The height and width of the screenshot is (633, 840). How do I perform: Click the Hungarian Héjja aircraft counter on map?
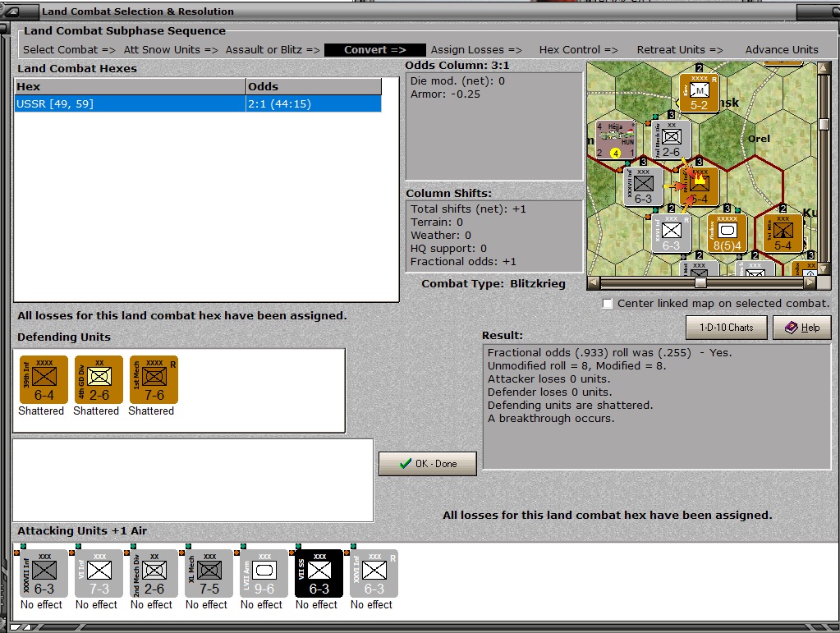pyautogui.click(x=616, y=140)
